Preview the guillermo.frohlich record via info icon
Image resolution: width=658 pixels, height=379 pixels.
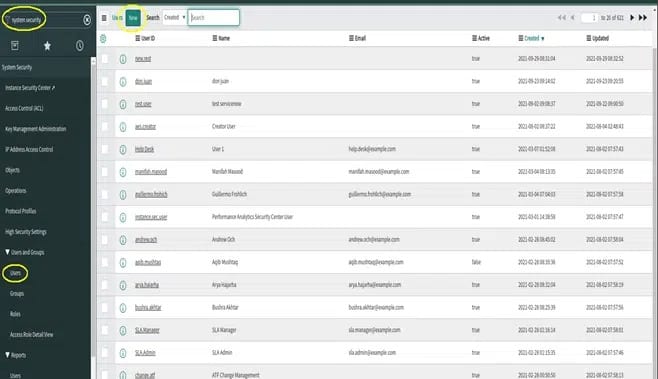123,195
